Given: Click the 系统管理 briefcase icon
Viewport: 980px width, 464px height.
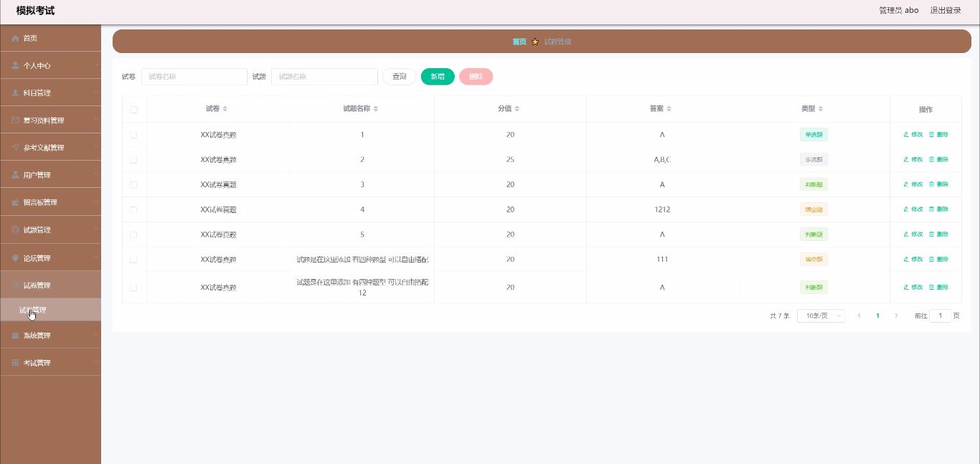Looking at the screenshot, I should click(16, 336).
